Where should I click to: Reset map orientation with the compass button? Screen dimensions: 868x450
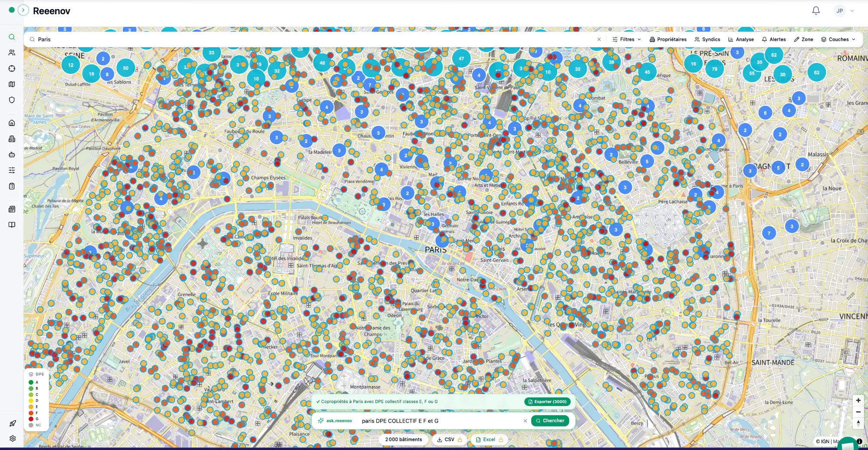point(858,423)
